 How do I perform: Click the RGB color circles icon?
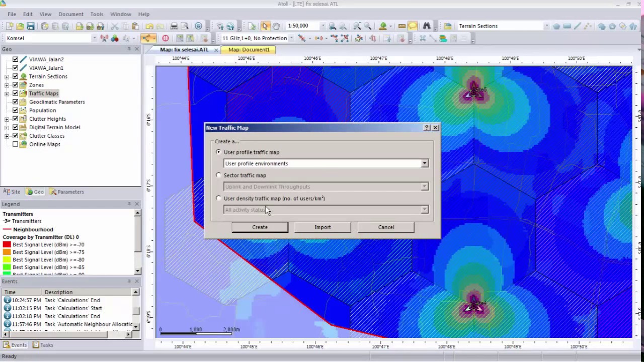coord(115,38)
